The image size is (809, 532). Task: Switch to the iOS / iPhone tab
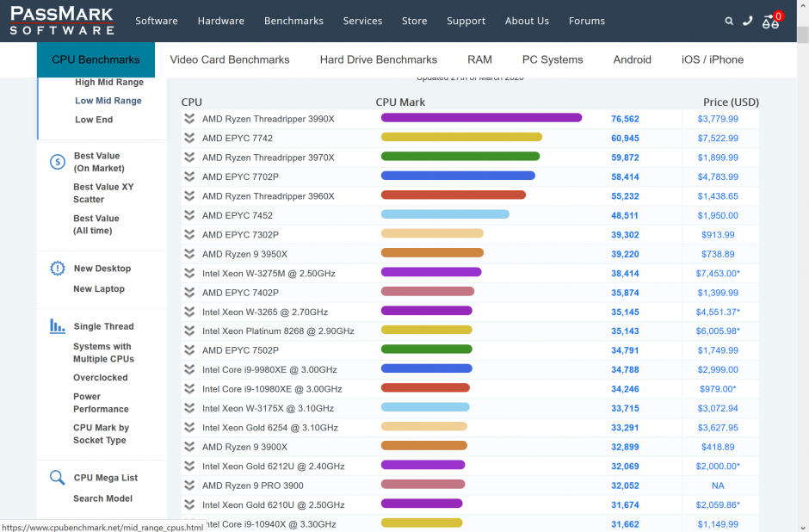713,60
